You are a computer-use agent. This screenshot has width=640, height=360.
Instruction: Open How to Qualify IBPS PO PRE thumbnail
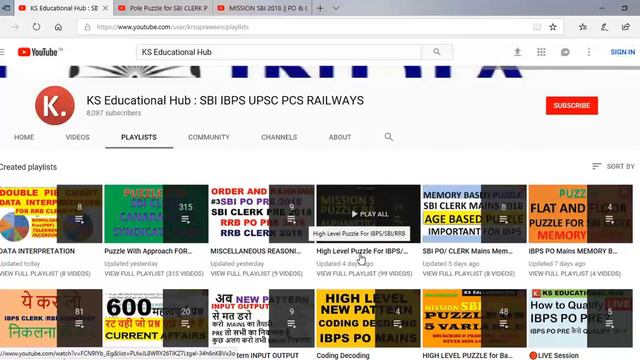[x=580, y=318]
